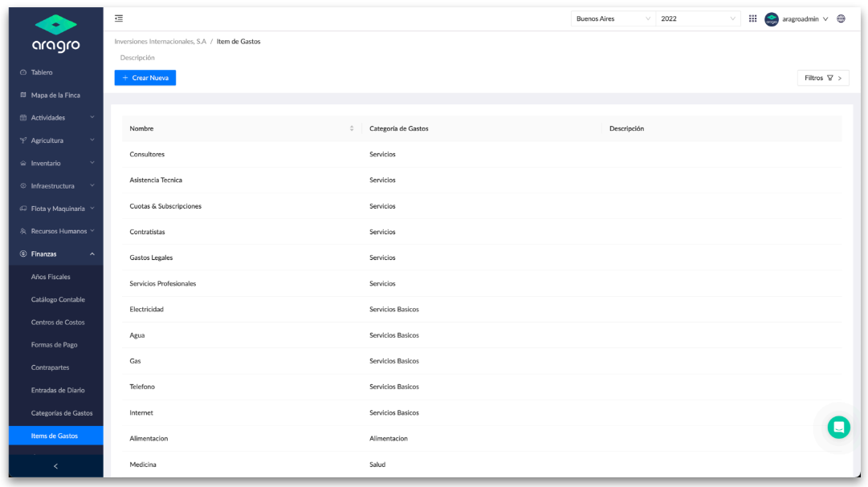This screenshot has width=868, height=487.
Task: Click the Infraestructura icon
Action: point(23,186)
